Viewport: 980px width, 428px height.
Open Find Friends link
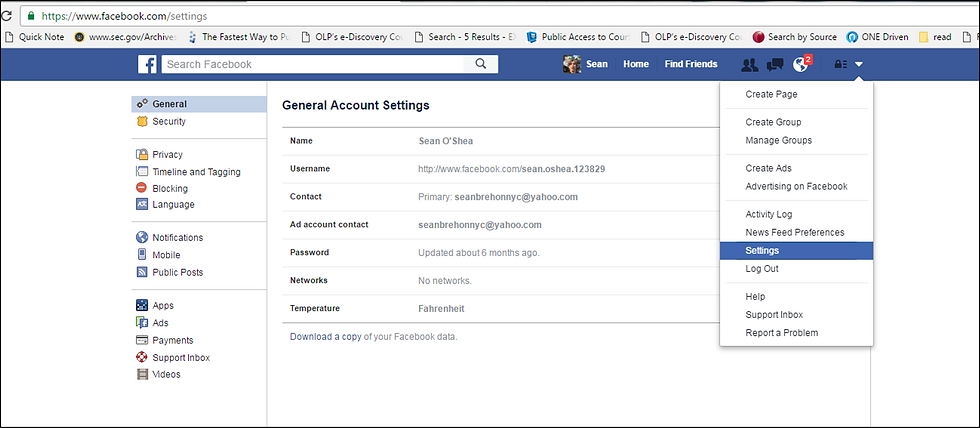pos(691,64)
